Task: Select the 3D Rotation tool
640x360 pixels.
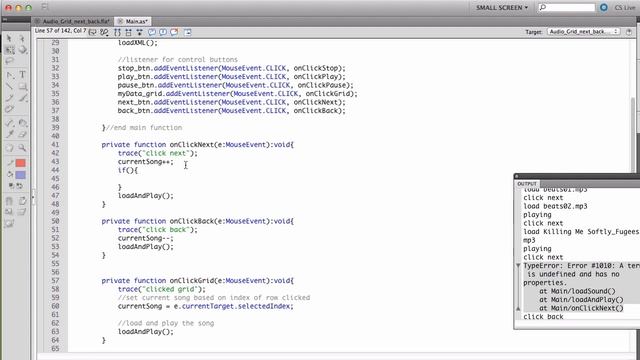Action: [x=22, y=50]
